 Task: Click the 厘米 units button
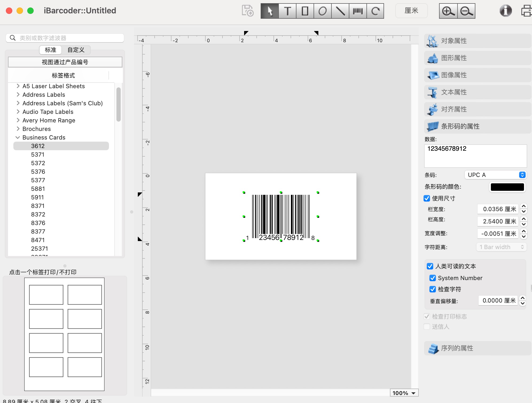[x=411, y=11]
